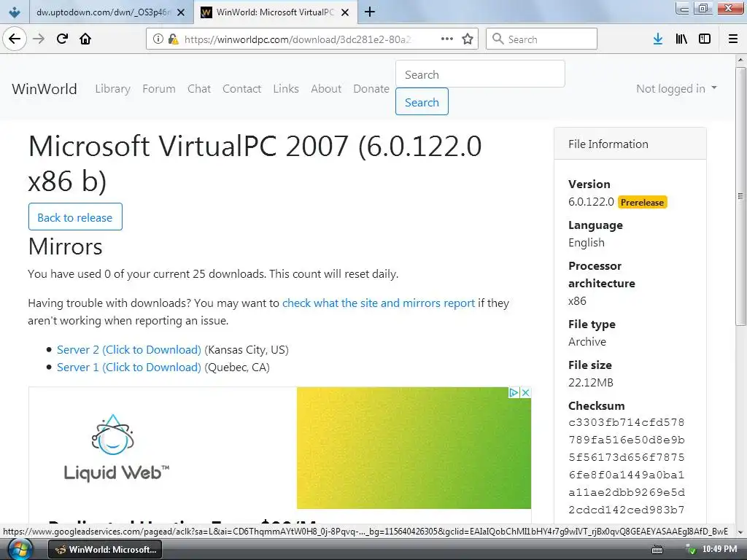Click the vertical page scrollbar thumb

tap(740, 196)
